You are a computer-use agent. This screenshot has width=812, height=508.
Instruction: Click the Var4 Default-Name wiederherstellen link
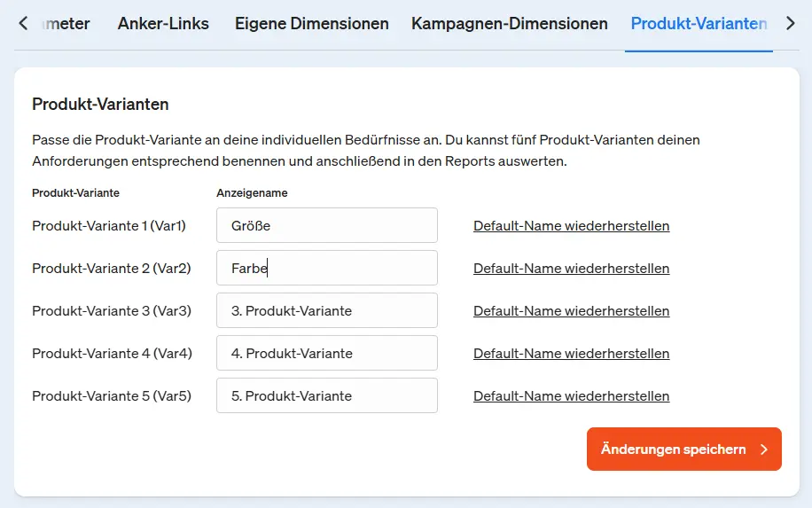[571, 354]
